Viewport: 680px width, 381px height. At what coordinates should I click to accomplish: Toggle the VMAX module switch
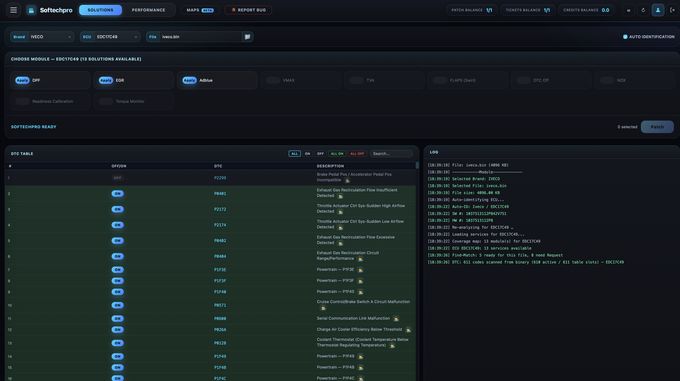273,80
